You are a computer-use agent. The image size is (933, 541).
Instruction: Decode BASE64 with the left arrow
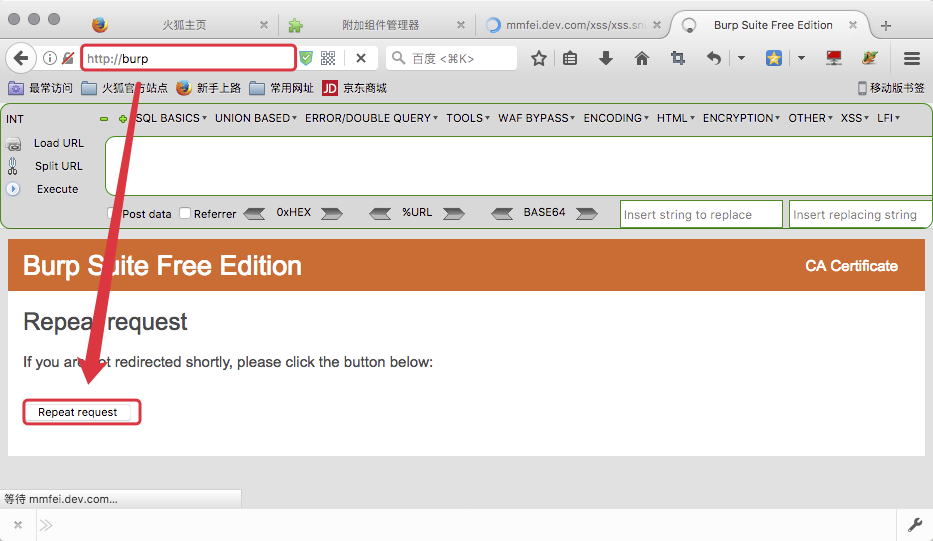coord(502,214)
